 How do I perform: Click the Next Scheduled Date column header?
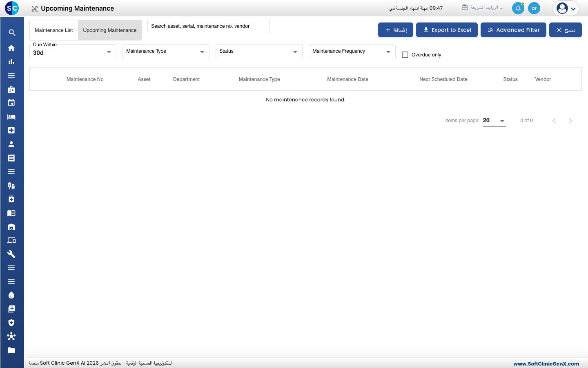[443, 79]
